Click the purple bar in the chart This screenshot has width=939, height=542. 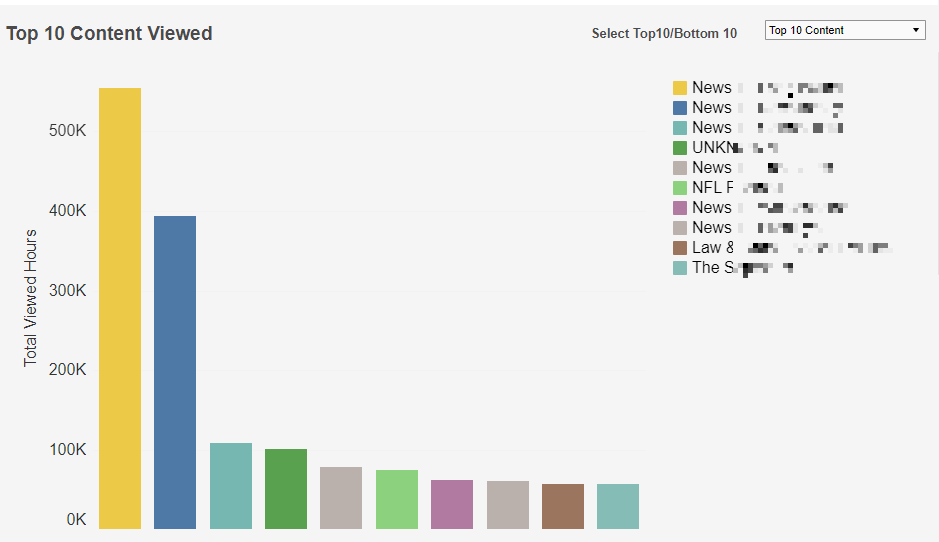(452, 504)
